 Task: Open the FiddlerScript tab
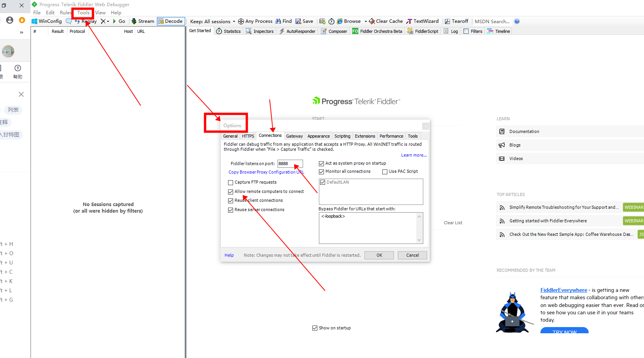[x=423, y=31]
